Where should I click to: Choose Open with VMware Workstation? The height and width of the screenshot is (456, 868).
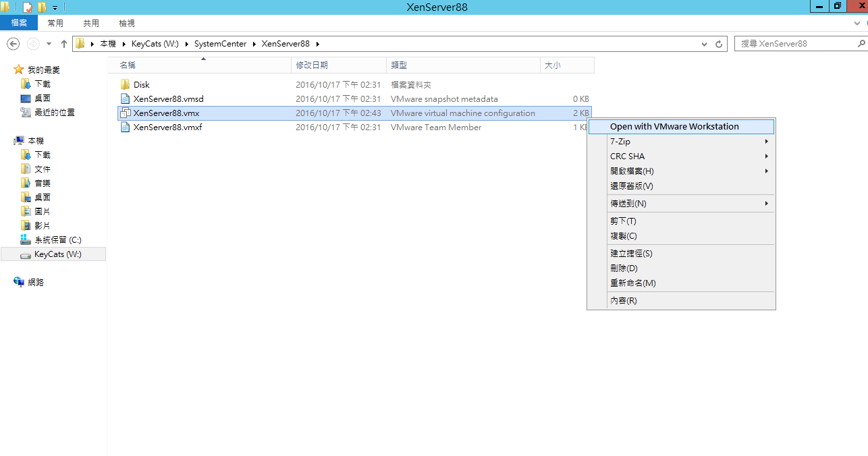pos(681,127)
